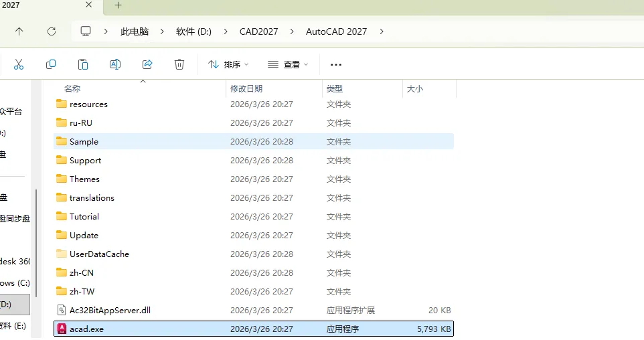Select the resources folder icon

[x=61, y=104]
